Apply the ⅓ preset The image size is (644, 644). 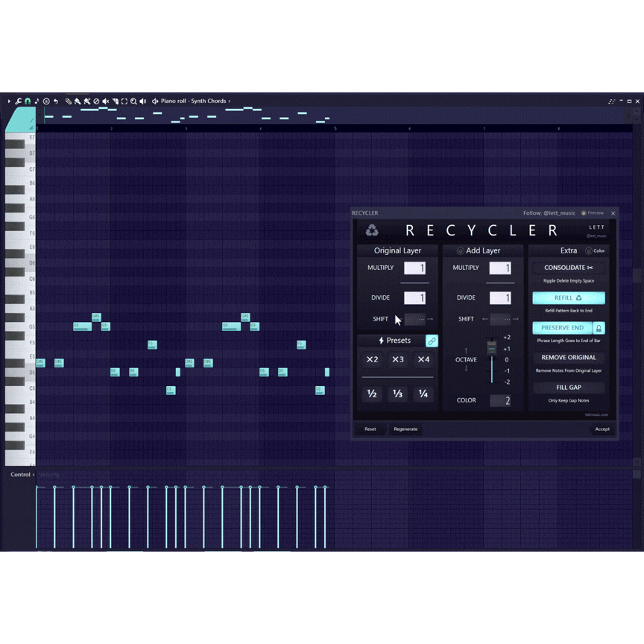397,394
